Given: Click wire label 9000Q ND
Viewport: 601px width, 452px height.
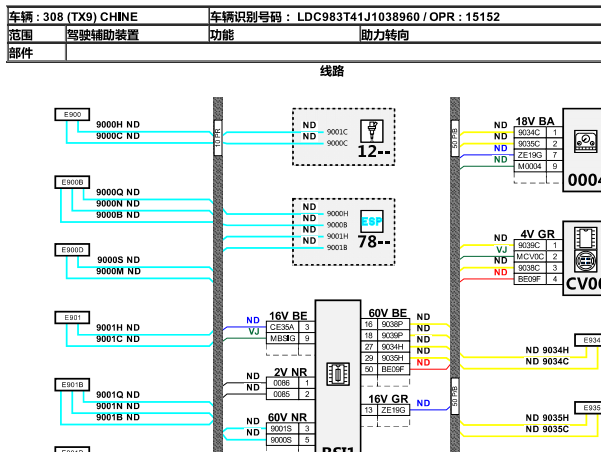Looking at the screenshot, I should pos(118,192).
